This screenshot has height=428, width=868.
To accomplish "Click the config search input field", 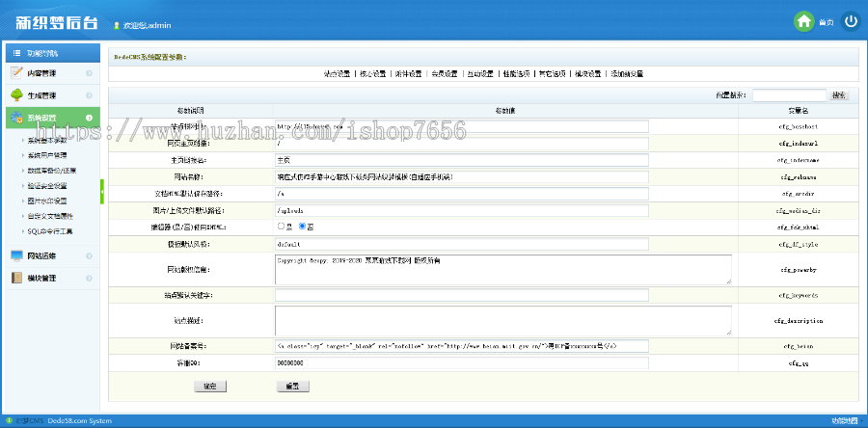I will (x=789, y=95).
